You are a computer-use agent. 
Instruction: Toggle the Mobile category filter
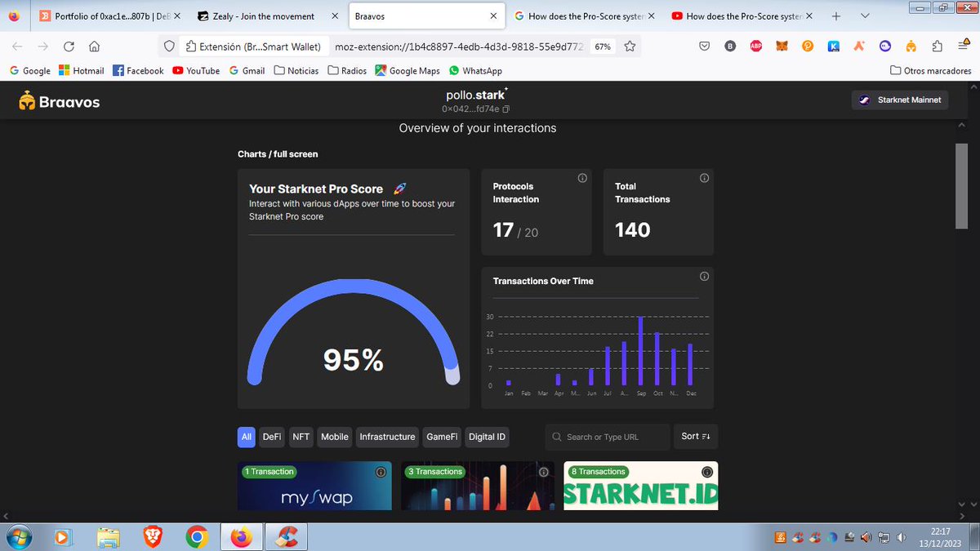pyautogui.click(x=334, y=437)
